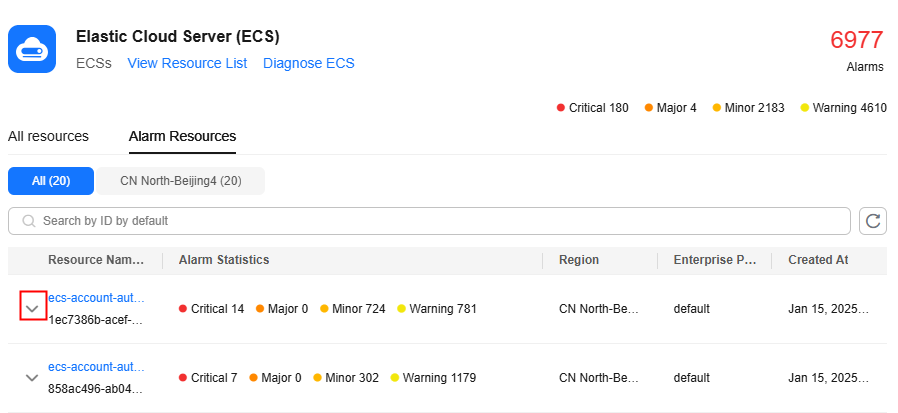Screen dimensions: 898x413
Task: Open the second ecs-account-aut resource link
Action: [96, 367]
